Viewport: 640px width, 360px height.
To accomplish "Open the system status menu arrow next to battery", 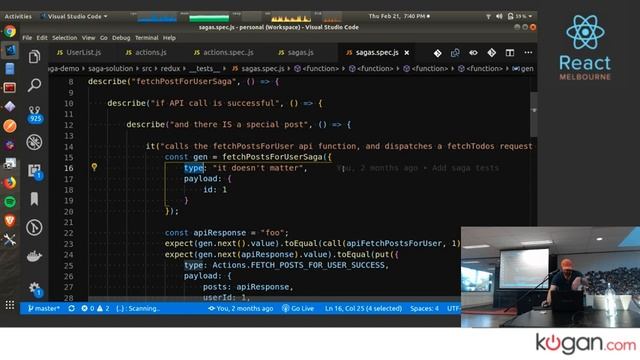I will [x=530, y=16].
